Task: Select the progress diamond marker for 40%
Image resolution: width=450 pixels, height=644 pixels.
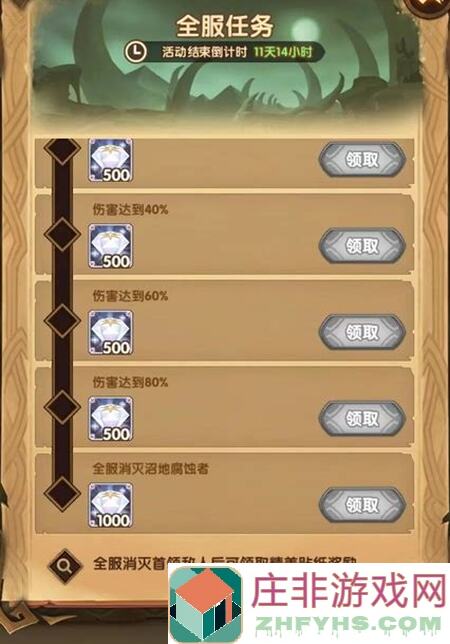Action: coord(62,234)
